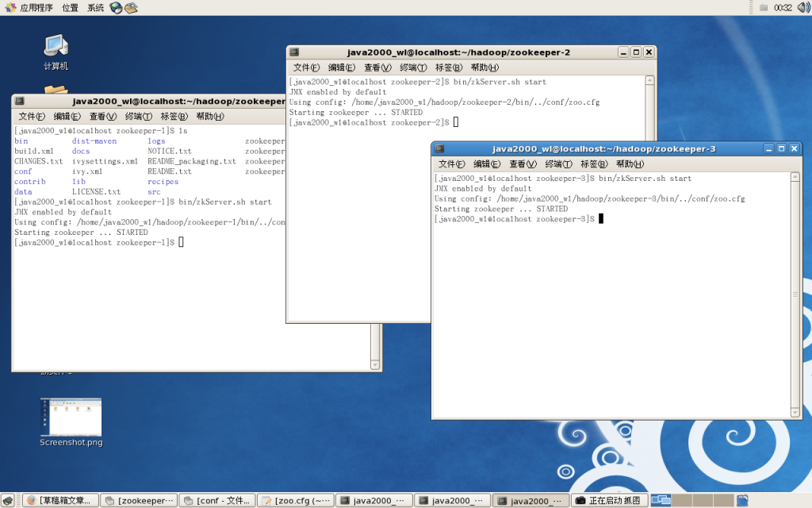Open 终端(T) menu in zookeeper-1 terminal
Screen dimensions: 812x508
click(138, 116)
